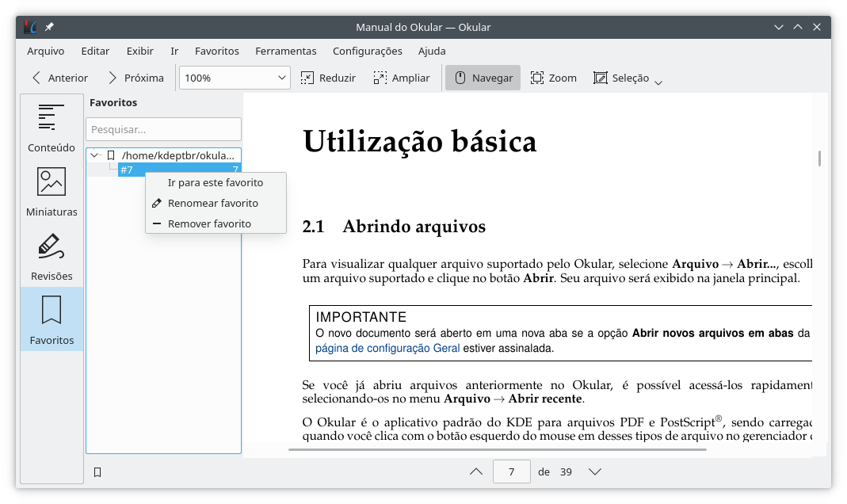Image resolution: width=847 pixels, height=504 pixels.
Task: Select the Favoritos sidebar panel
Action: 52,319
